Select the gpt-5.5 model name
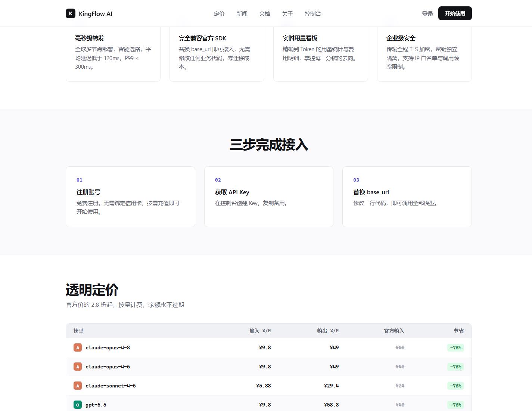The width and height of the screenshot is (532, 411). coord(96,405)
